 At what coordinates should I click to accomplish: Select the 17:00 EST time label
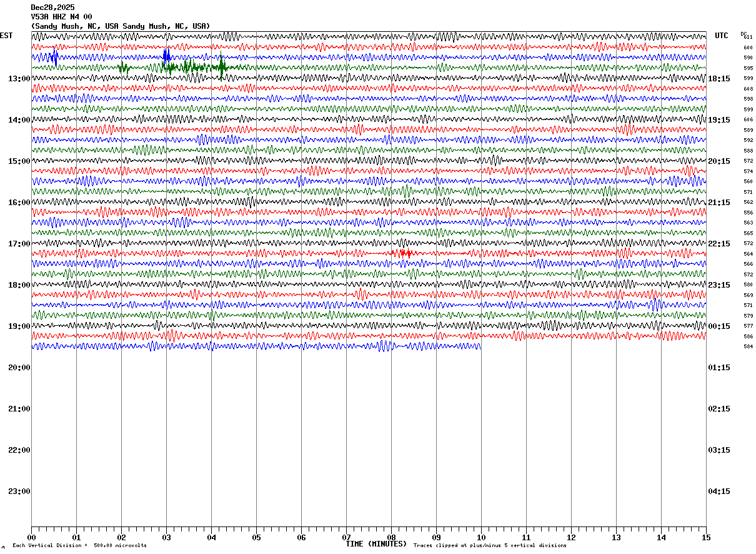[19, 244]
